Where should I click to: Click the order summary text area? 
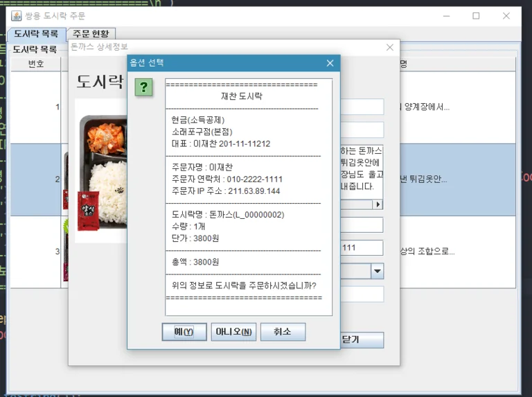pos(249,197)
